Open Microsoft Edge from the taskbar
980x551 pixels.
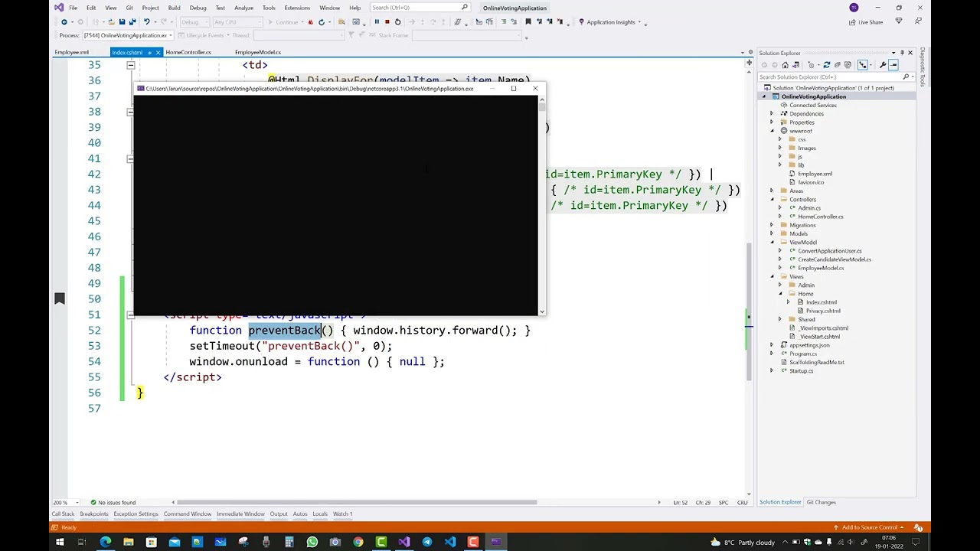tap(106, 542)
